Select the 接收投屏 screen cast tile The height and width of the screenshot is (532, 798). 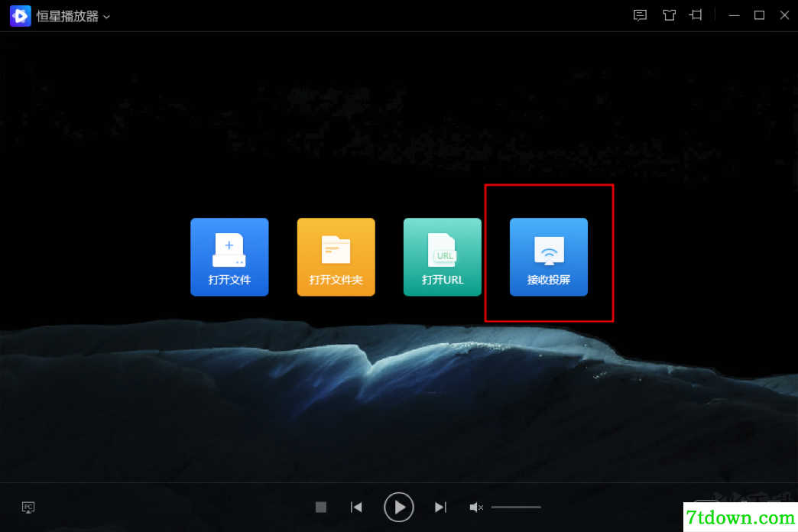pyautogui.click(x=549, y=257)
